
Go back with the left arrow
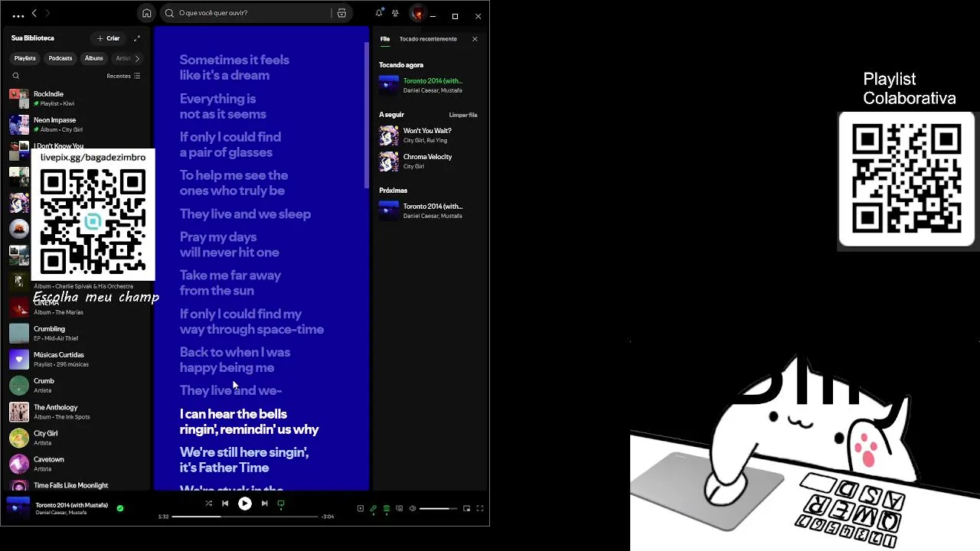34,13
